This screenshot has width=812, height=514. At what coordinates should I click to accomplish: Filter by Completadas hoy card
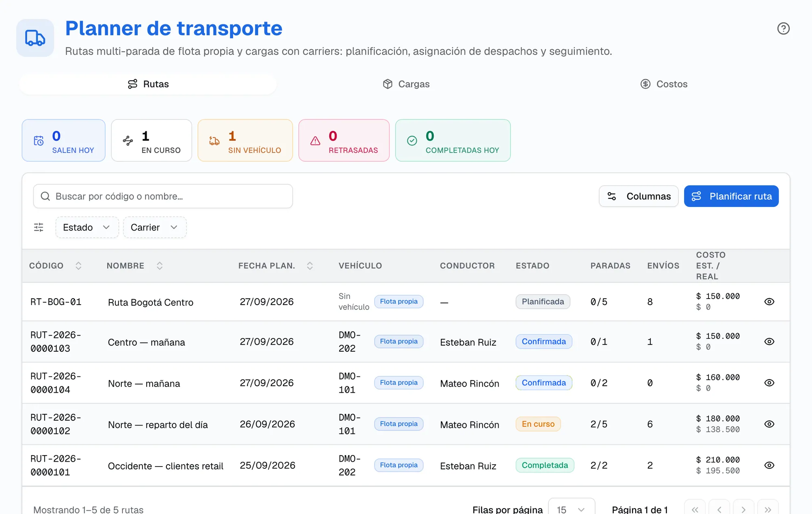tap(453, 140)
